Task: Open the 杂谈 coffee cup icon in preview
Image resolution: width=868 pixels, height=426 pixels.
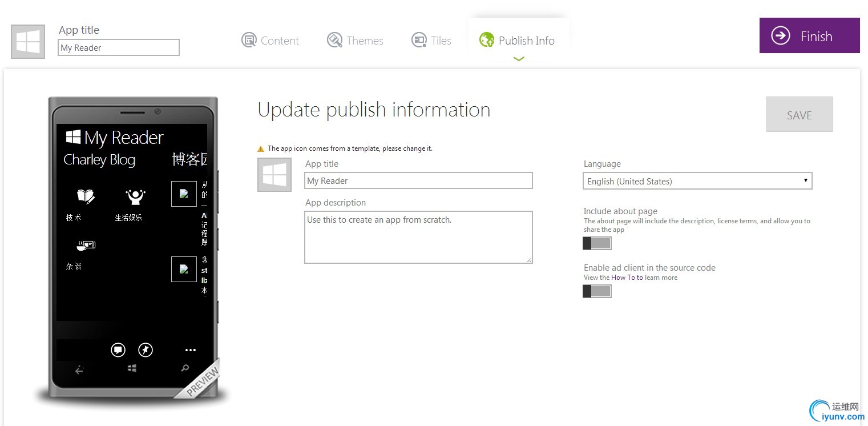Action: [86, 246]
